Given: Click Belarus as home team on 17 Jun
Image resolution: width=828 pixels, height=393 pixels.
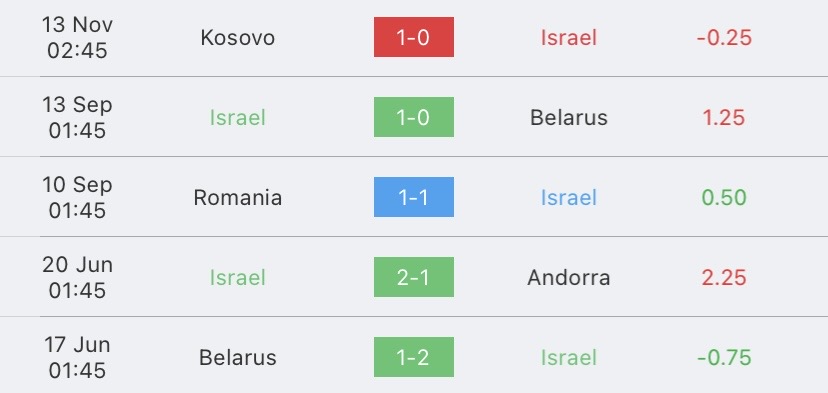Looking at the screenshot, I should [238, 358].
